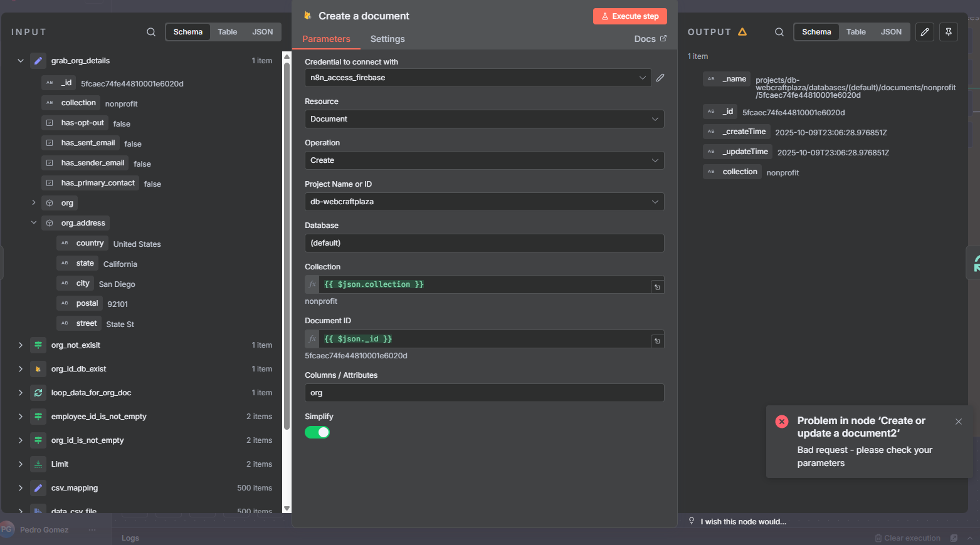Edit the n8n_access_firebase credential pencil icon
Image resolution: width=980 pixels, height=545 pixels.
(660, 78)
